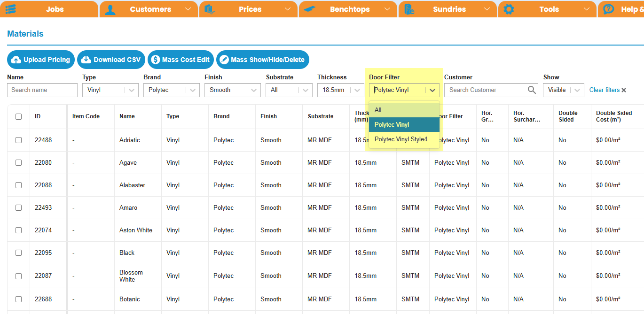Check the Adriatic row checkbox

(x=18, y=140)
